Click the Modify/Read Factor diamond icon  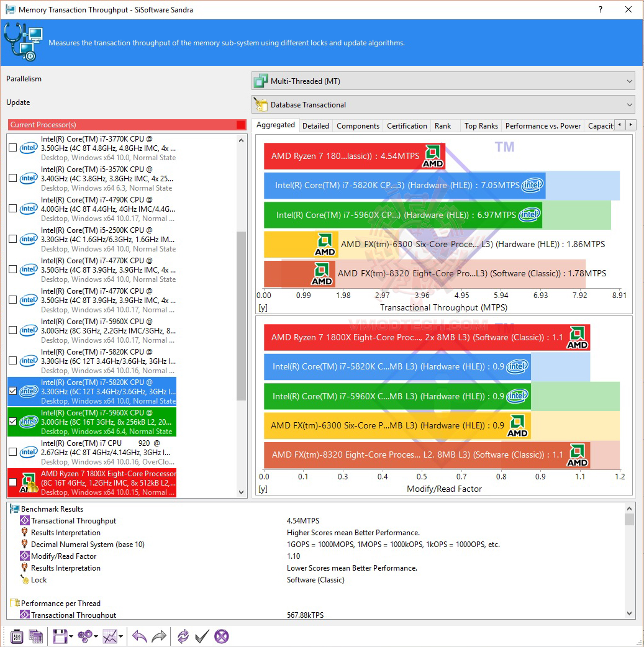25,556
